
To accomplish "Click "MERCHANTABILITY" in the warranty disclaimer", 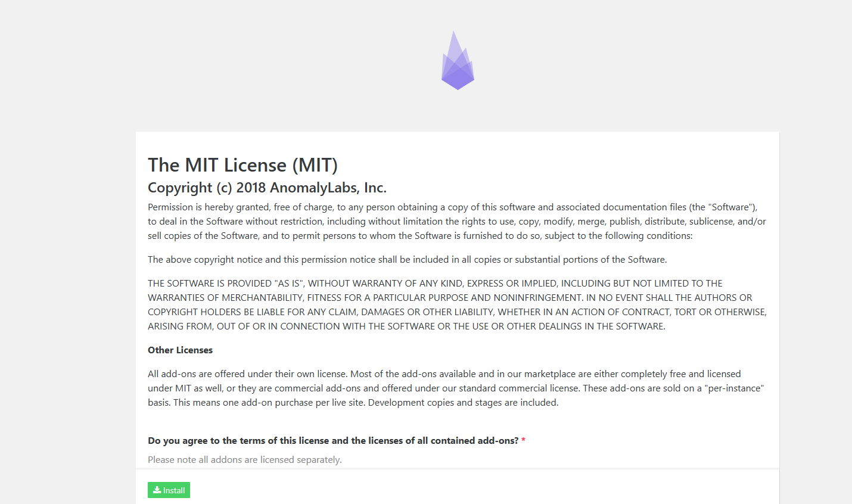I will (x=261, y=298).
